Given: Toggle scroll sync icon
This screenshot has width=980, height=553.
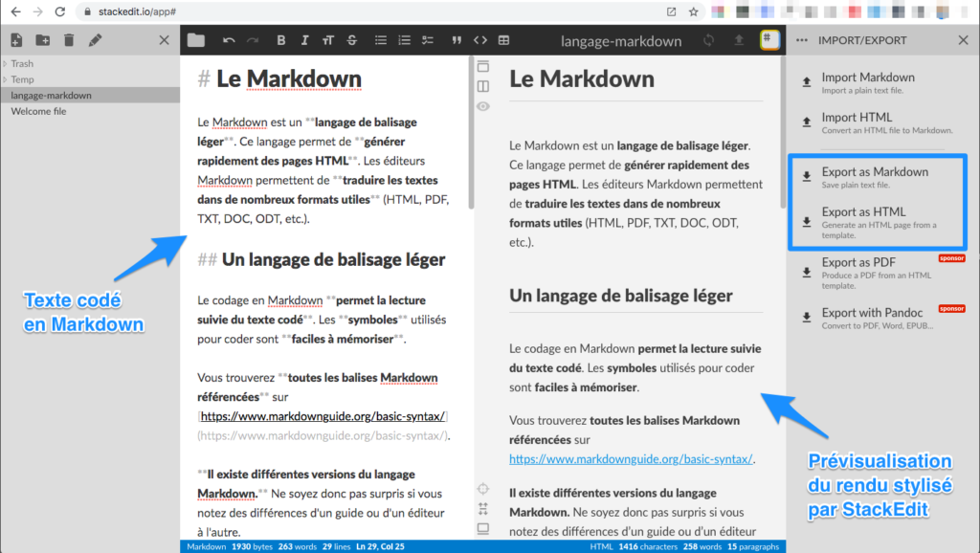Looking at the screenshot, I should click(x=483, y=509).
